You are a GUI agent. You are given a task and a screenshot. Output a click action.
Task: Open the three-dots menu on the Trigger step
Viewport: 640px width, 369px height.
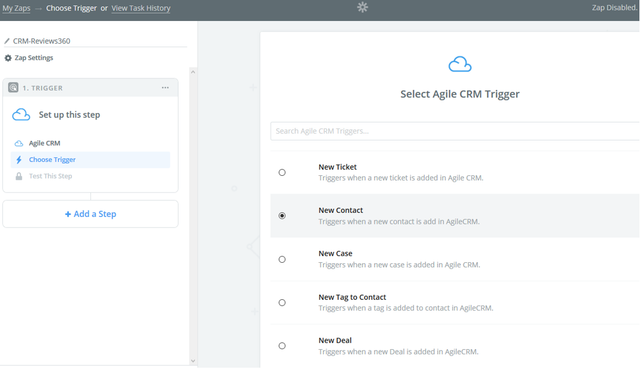pos(165,87)
